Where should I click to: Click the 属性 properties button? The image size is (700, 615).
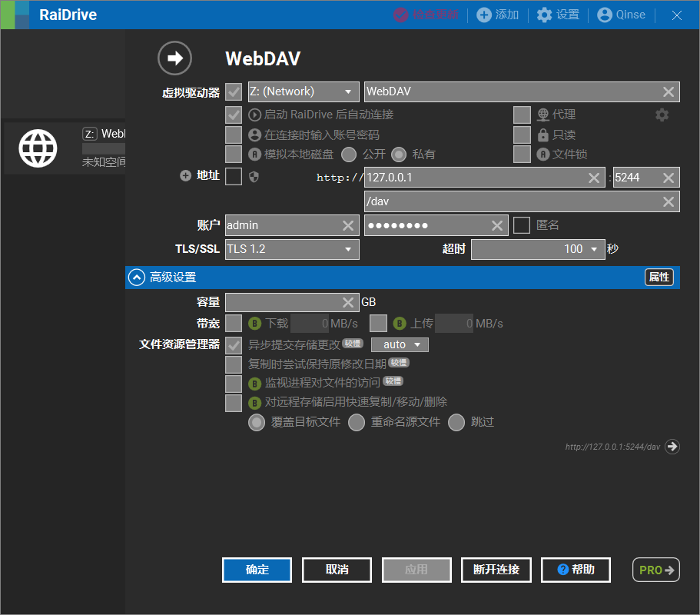click(659, 277)
